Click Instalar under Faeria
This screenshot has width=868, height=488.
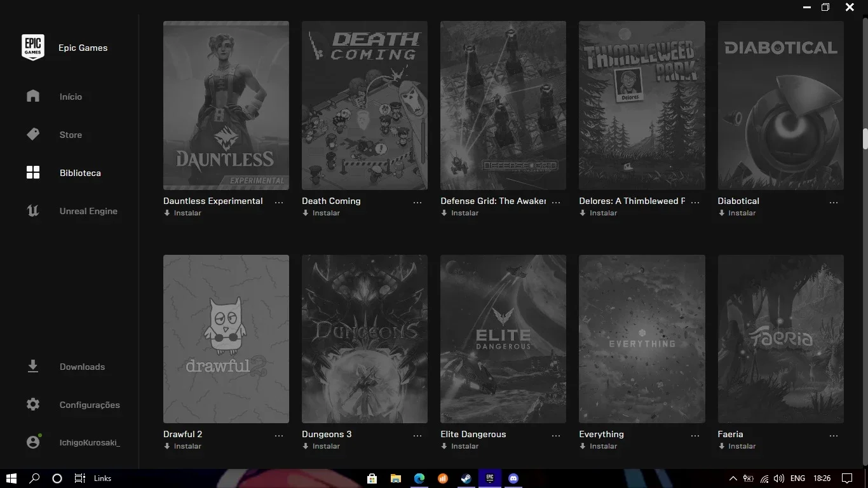[737, 446]
